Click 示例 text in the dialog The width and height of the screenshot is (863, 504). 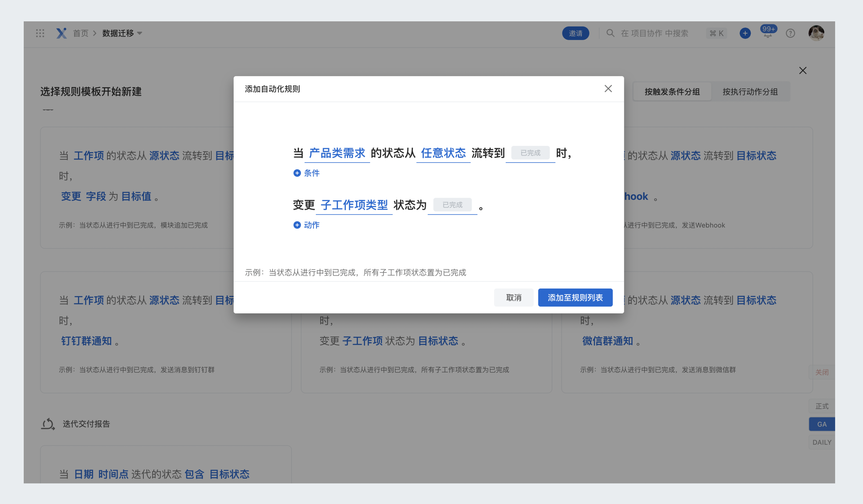pos(355,272)
